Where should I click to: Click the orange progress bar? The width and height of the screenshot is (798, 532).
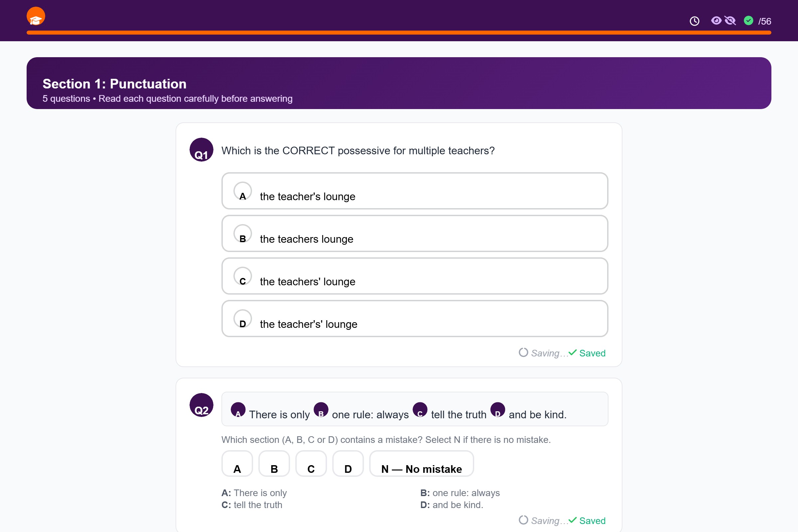(399, 33)
